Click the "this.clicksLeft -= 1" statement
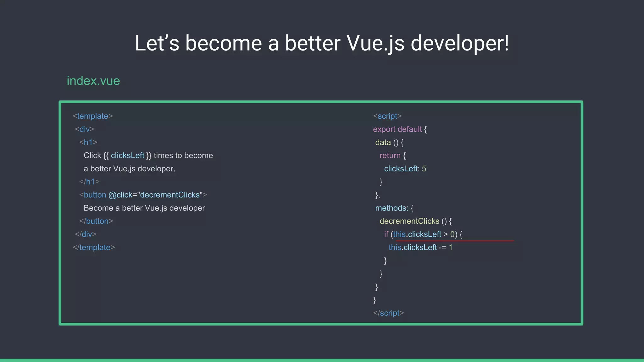 click(420, 248)
